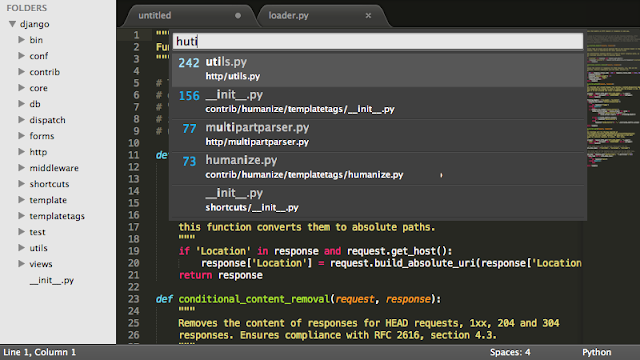Image resolution: width=640 pixels, height=360 pixels.
Task: Select the http/utils.py result
Action: click(378, 69)
